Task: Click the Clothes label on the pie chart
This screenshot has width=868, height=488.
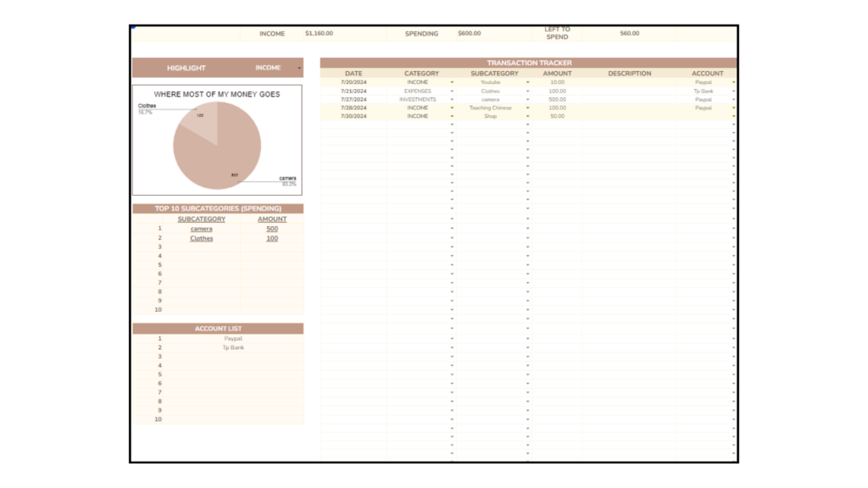Action: click(x=147, y=106)
